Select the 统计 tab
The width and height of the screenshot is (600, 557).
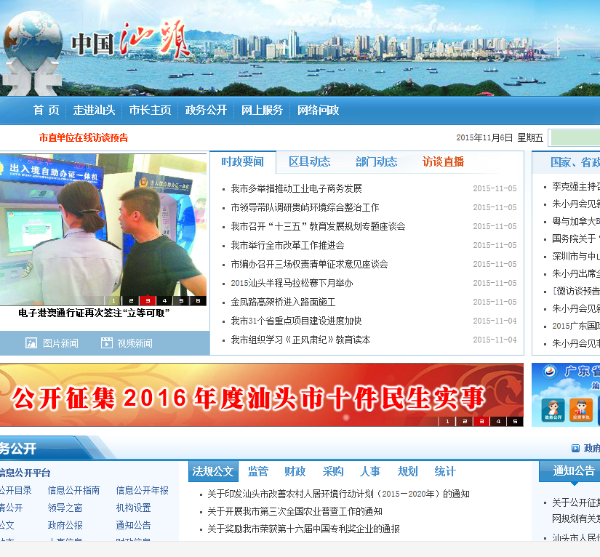[x=445, y=471]
